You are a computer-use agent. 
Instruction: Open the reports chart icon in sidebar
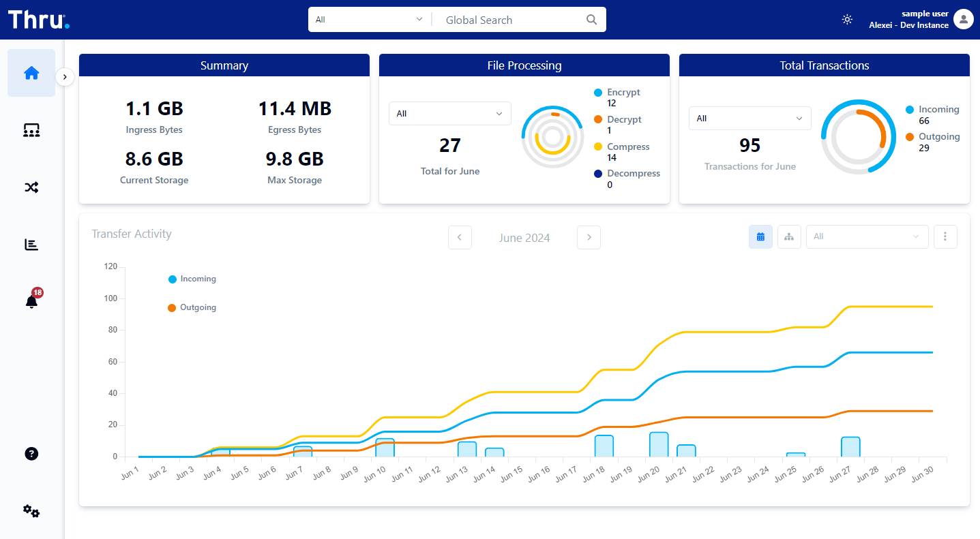(x=31, y=245)
